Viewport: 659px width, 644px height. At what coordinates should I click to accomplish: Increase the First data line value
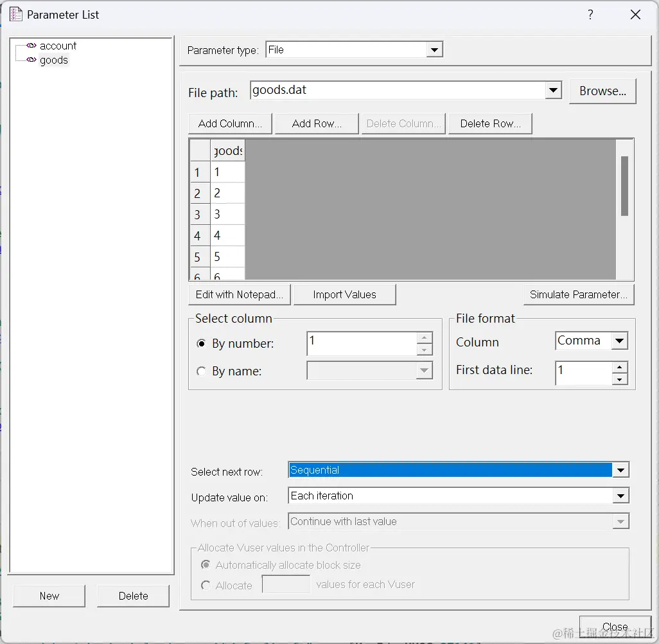click(x=619, y=367)
